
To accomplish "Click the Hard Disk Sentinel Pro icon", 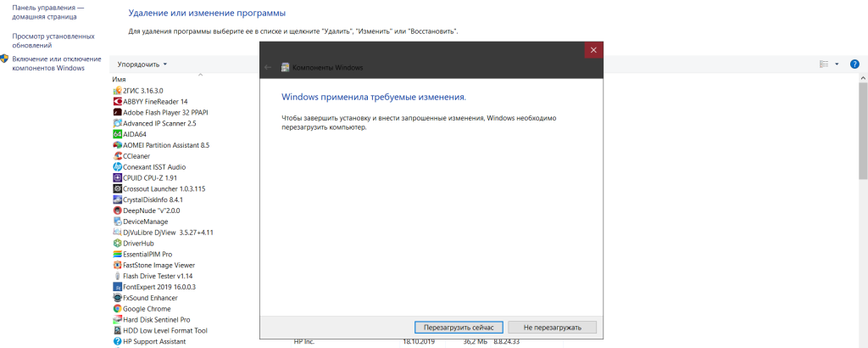I will click(x=117, y=320).
